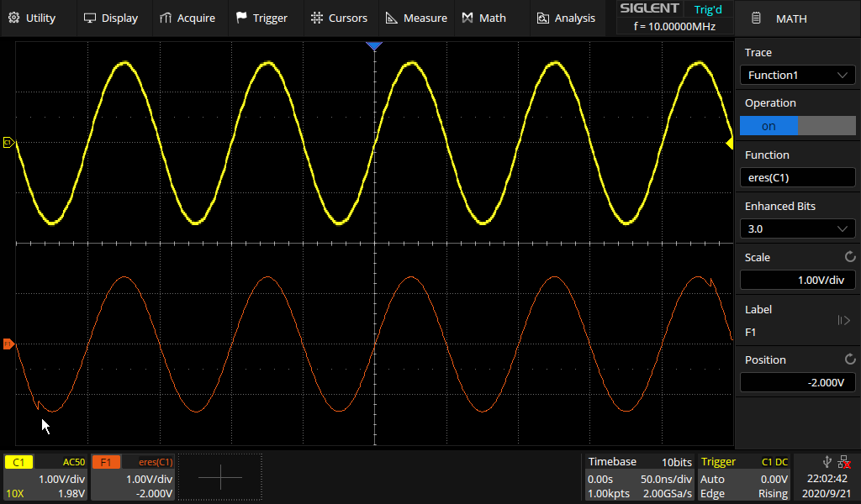Open the Trigger descriptor box
Screen dimensions: 861x504
pyautogui.click(x=744, y=478)
